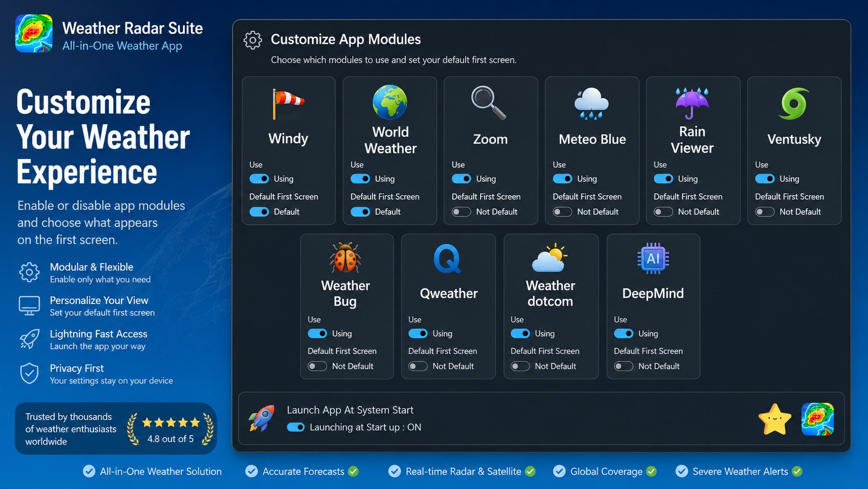Set Rain Viewer as default first screen
868x489 pixels.
[x=663, y=212]
